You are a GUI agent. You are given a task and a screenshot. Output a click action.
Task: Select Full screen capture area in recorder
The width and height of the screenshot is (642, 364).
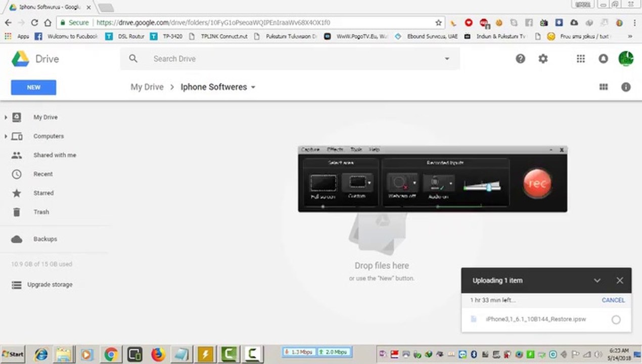click(323, 186)
